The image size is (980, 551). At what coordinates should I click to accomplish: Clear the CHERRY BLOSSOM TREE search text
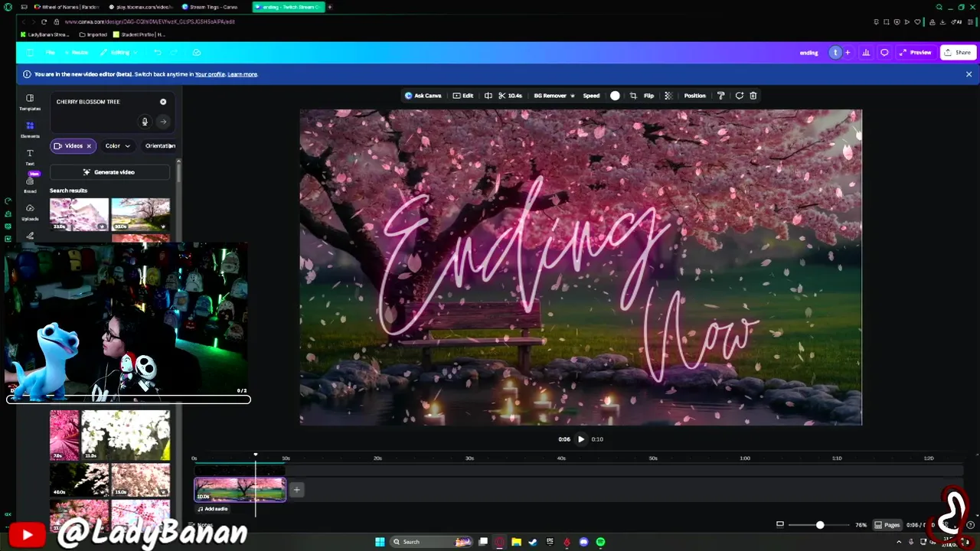(x=163, y=102)
